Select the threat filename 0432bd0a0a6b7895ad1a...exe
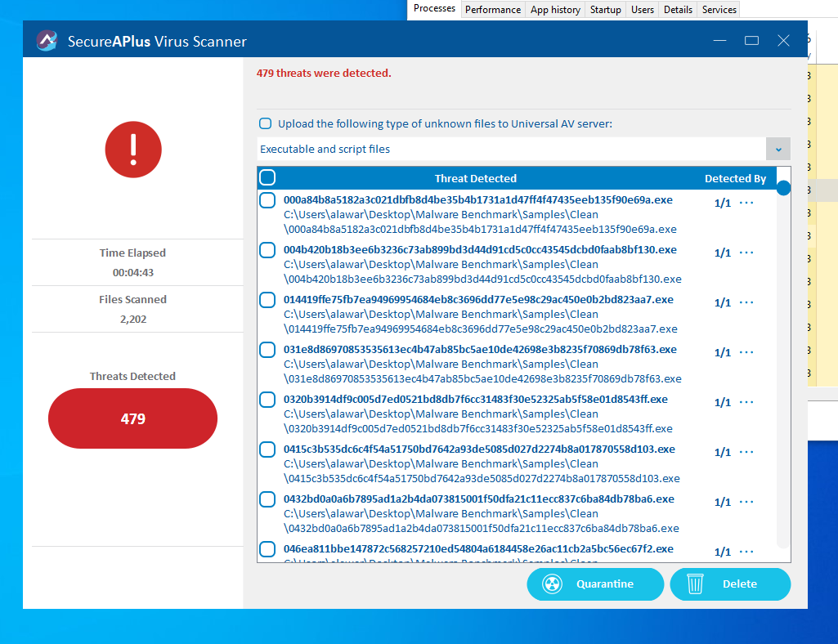 click(x=479, y=499)
